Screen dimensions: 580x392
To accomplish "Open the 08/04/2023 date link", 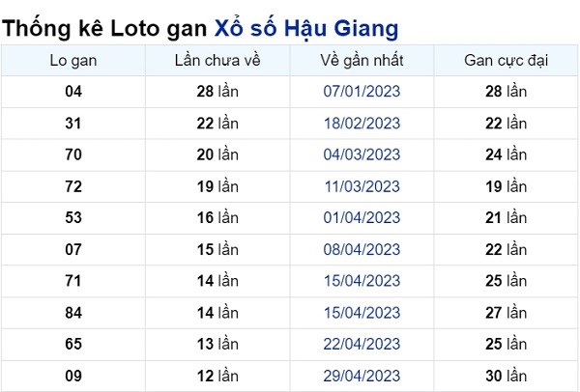I will click(x=362, y=249).
